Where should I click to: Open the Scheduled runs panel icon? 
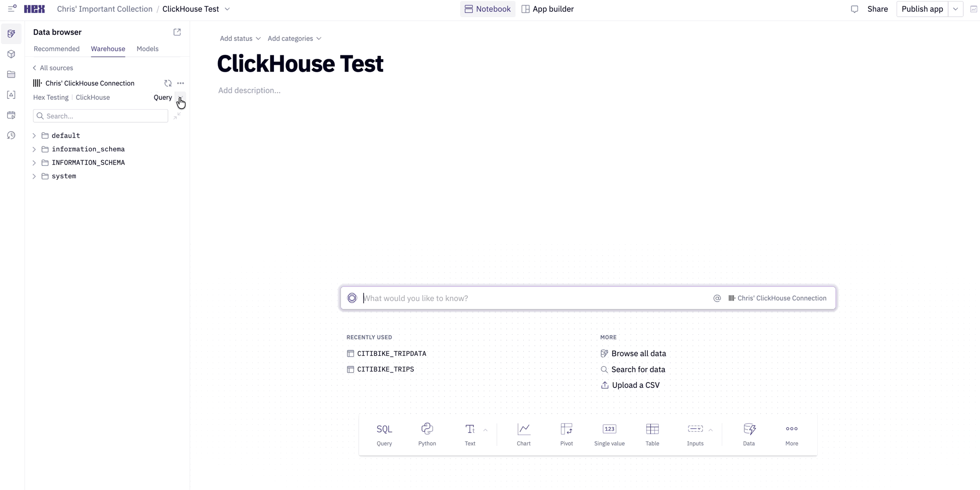pos(11,115)
